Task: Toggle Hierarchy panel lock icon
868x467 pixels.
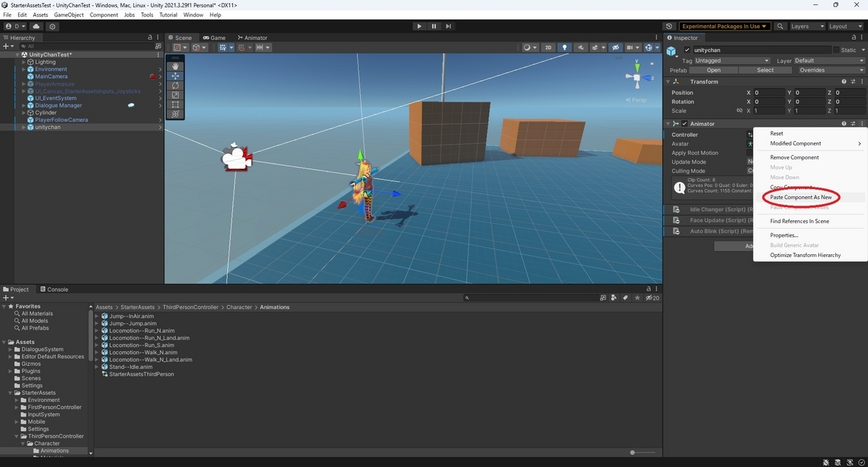Action: pyautogui.click(x=150, y=38)
